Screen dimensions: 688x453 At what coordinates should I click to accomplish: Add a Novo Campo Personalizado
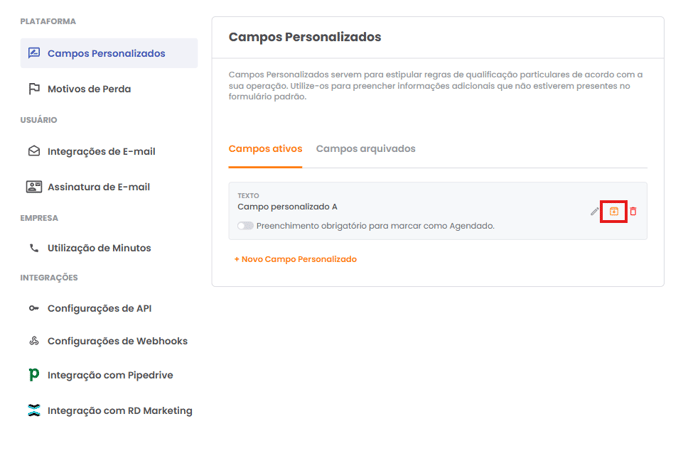(295, 259)
